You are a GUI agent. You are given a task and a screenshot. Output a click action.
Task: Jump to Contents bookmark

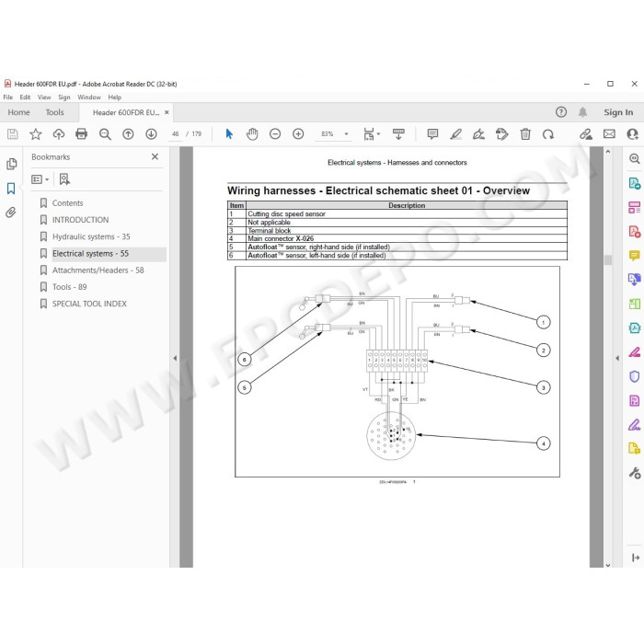[x=67, y=203]
